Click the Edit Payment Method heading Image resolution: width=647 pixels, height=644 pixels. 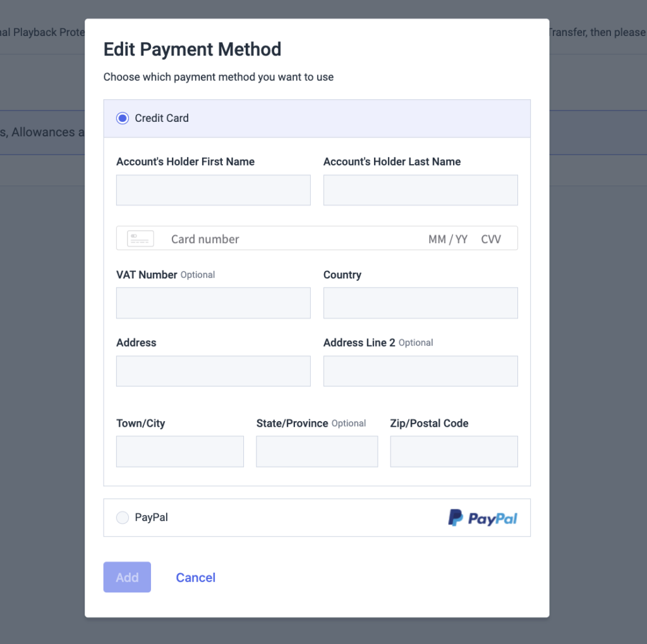point(192,49)
